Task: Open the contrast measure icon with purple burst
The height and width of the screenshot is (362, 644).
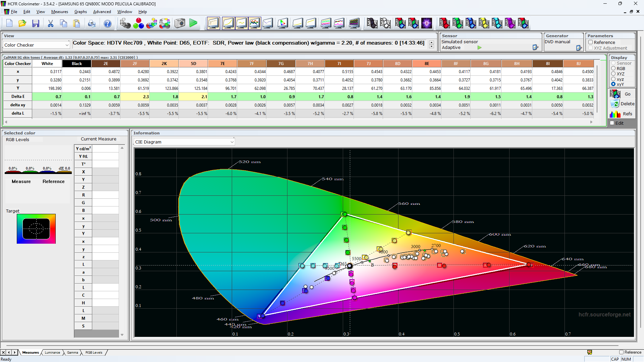Action: point(427,23)
